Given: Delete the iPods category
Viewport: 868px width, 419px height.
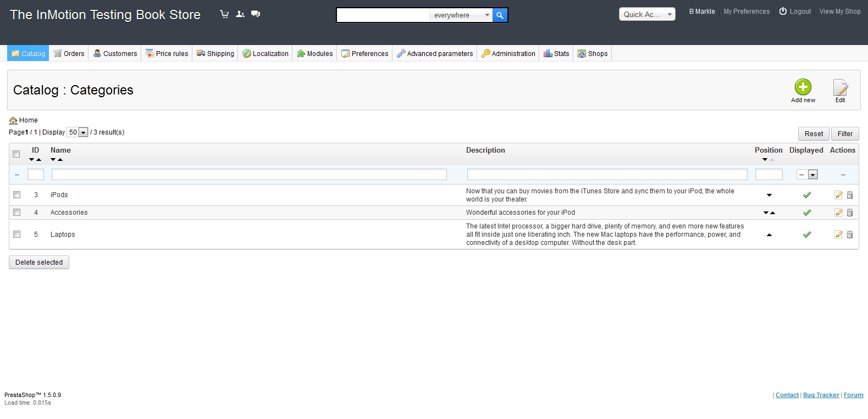Looking at the screenshot, I should 850,195.
